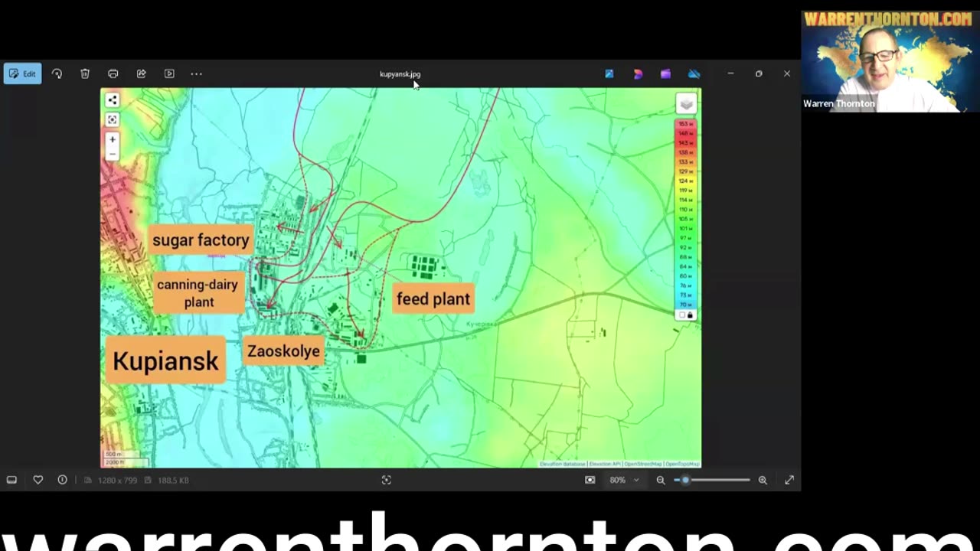This screenshot has width=980, height=551.
Task: Close the Photos window
Action: pyautogui.click(x=787, y=73)
